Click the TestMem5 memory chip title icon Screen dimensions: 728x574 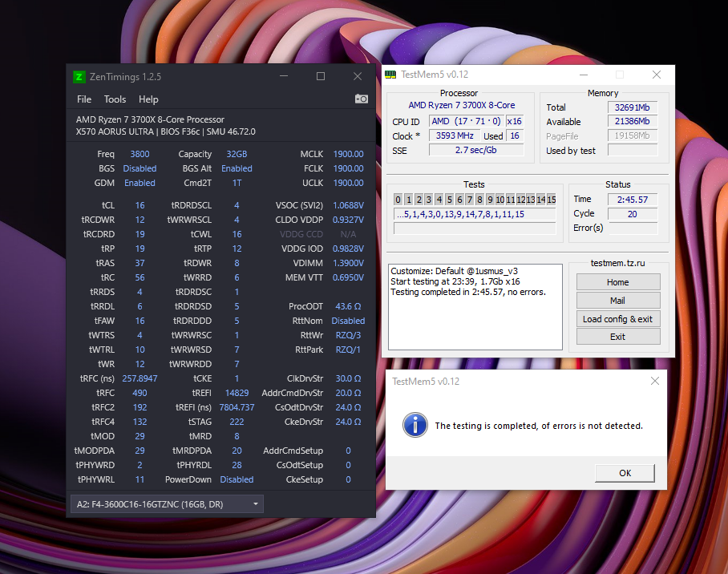[391, 75]
